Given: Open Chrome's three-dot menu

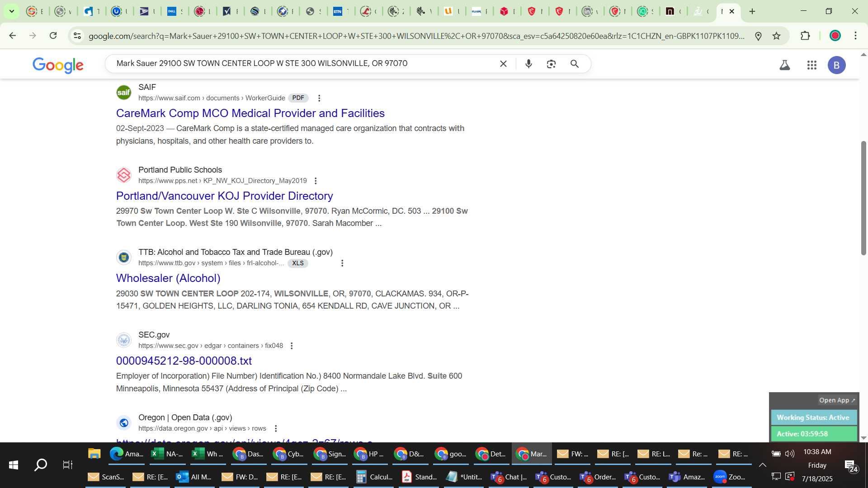Looking at the screenshot, I should 855,36.
